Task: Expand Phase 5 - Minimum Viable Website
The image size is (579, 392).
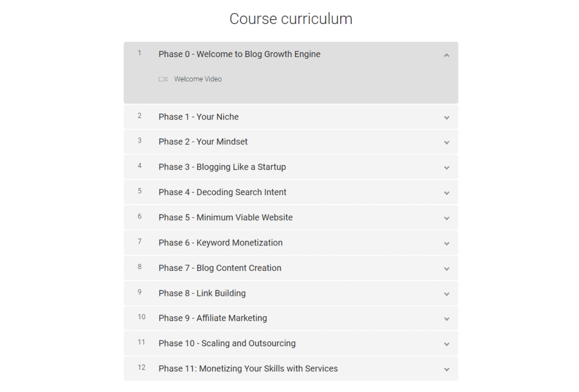Action: [447, 218]
